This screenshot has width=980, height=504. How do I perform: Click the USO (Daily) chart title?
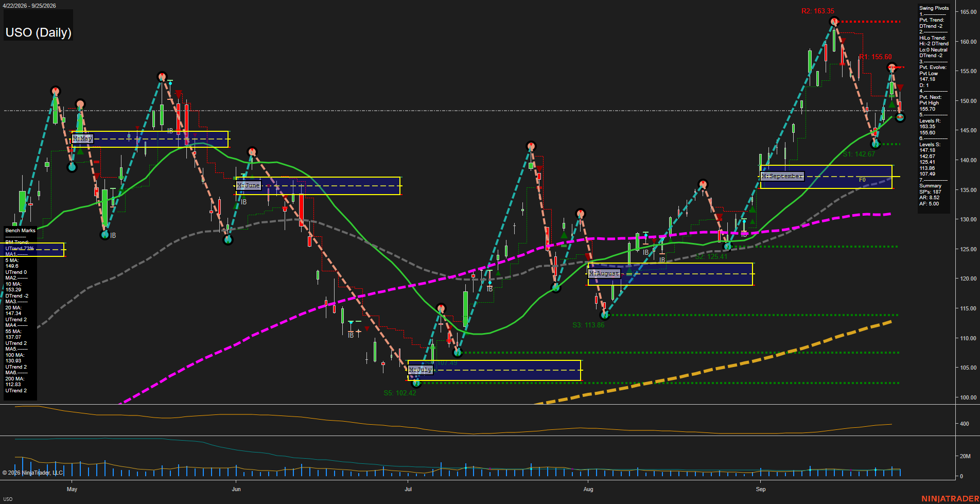point(39,32)
